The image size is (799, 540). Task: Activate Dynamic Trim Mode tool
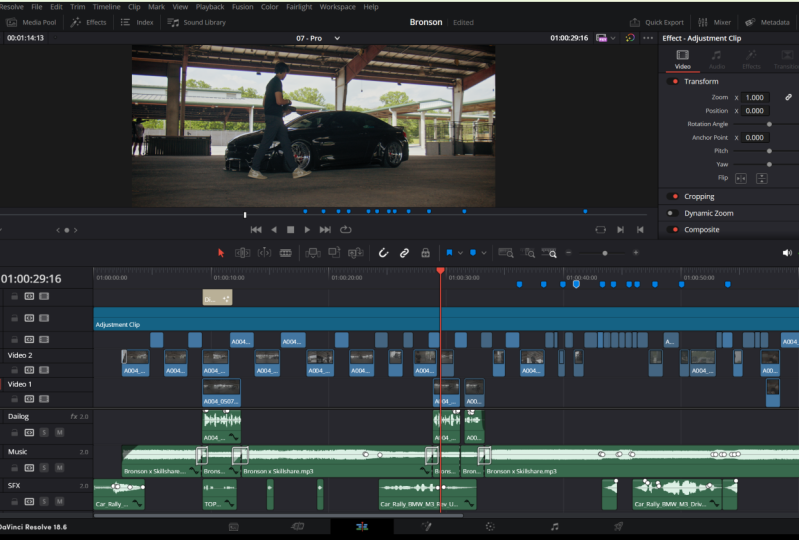pos(264,253)
